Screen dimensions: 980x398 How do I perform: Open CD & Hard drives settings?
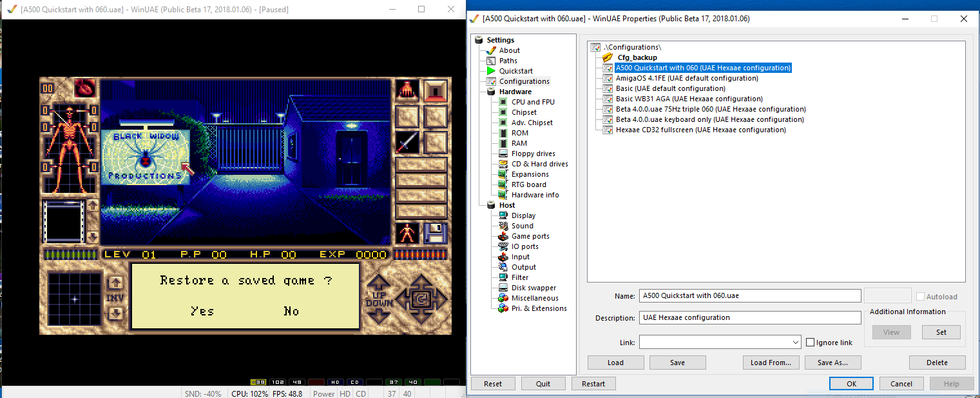click(x=540, y=164)
